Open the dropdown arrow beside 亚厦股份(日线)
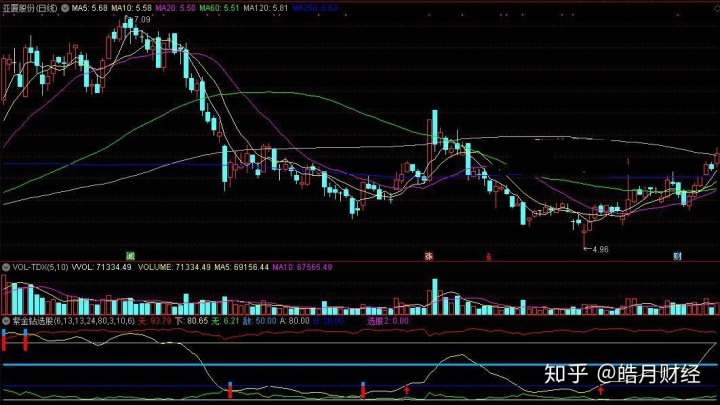Image resolution: width=720 pixels, height=405 pixels. click(65, 8)
